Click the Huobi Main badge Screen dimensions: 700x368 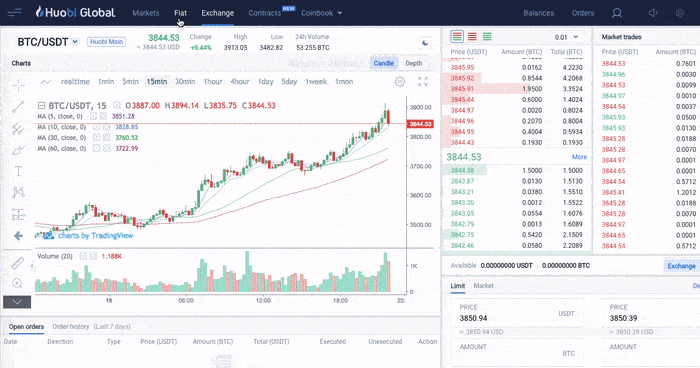pyautogui.click(x=106, y=42)
